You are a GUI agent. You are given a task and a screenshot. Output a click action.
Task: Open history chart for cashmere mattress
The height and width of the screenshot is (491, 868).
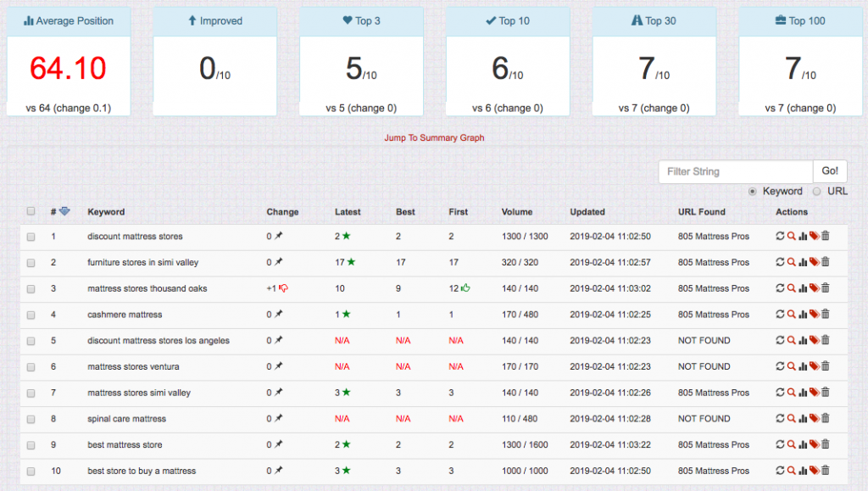(x=803, y=314)
